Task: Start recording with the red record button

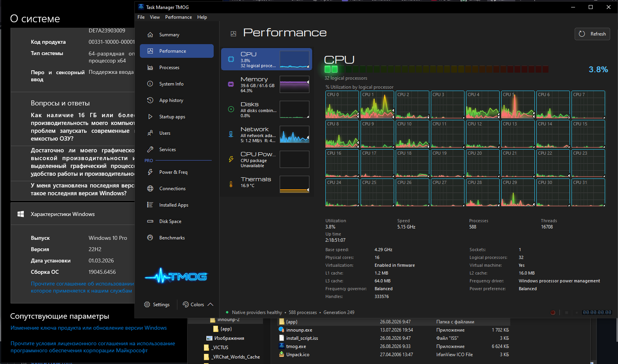Action: 553,312
